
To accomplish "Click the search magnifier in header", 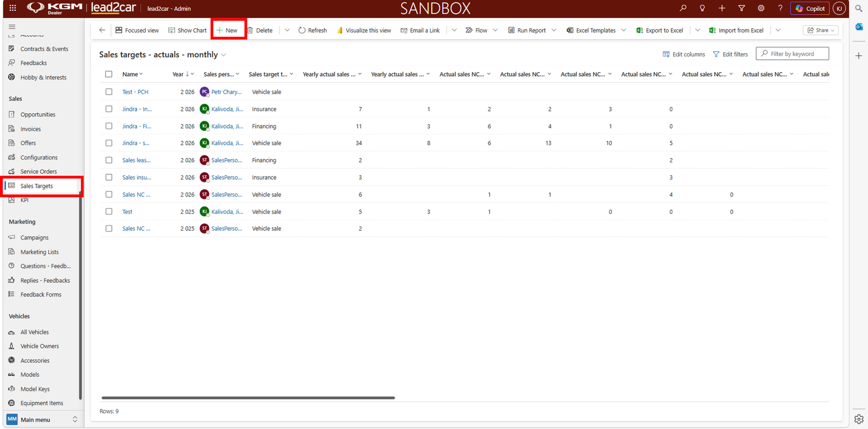I will (x=683, y=8).
